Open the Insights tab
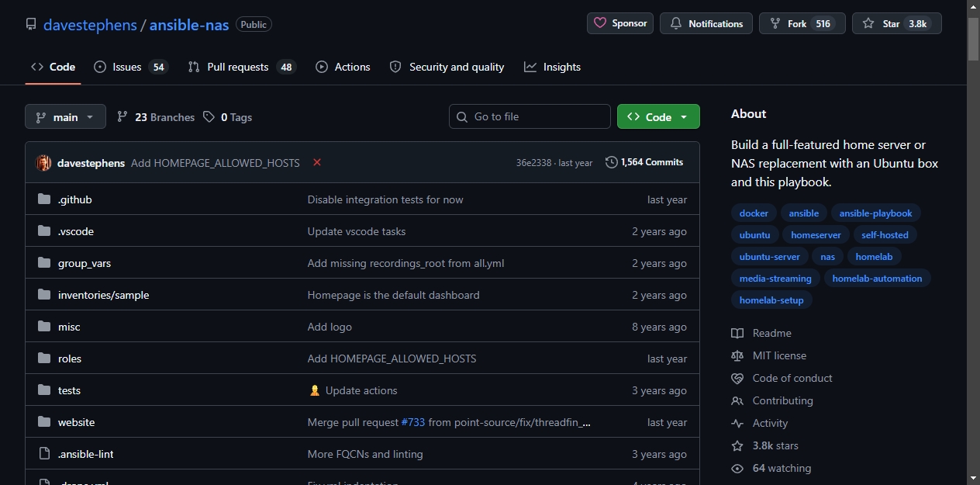This screenshot has width=980, height=485. click(x=552, y=67)
